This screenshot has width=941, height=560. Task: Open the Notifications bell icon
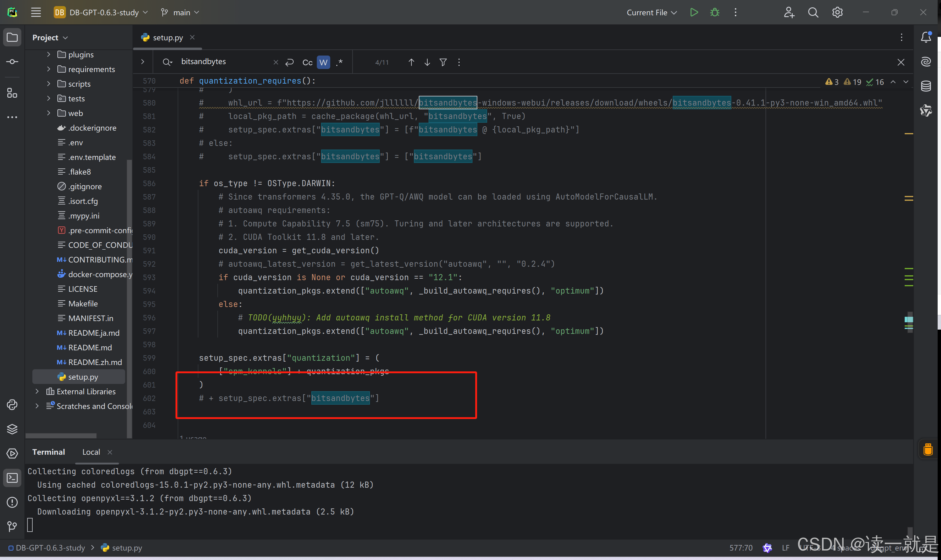926,37
